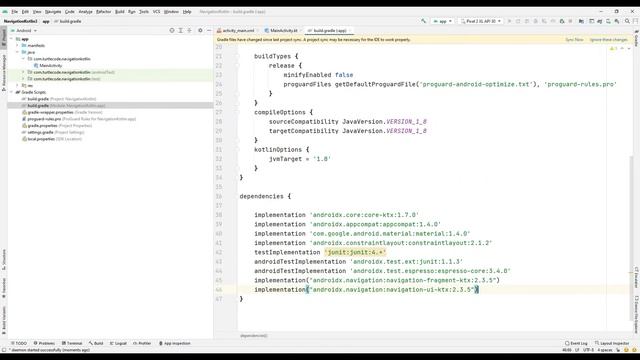Select proguard-rules.pro file
Screen dimensions: 640x360
pyautogui.click(x=79, y=119)
